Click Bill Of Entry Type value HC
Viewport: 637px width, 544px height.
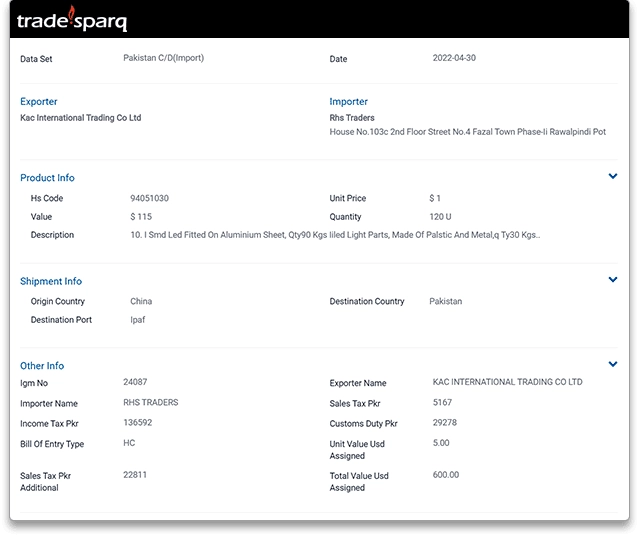[x=129, y=443]
